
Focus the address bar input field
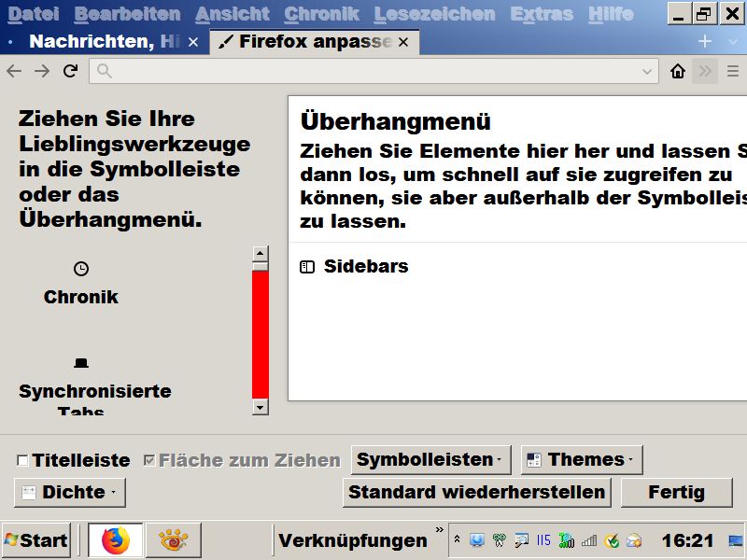[x=373, y=72]
